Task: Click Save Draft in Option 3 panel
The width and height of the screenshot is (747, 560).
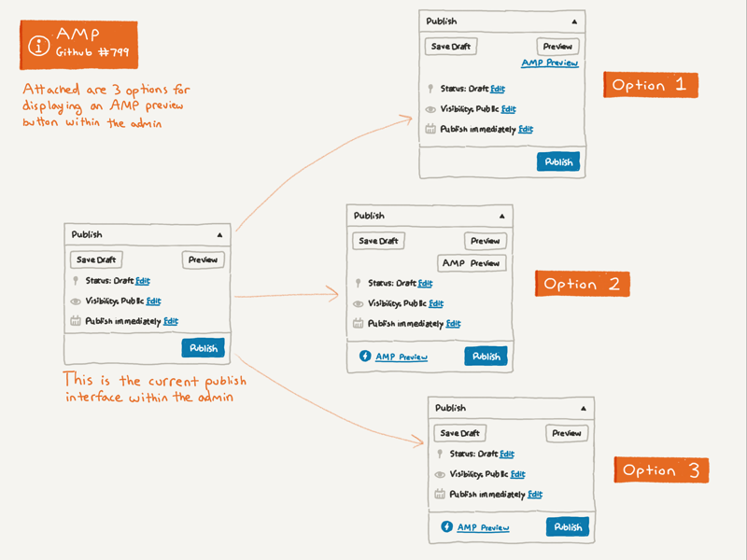Action: (x=459, y=433)
